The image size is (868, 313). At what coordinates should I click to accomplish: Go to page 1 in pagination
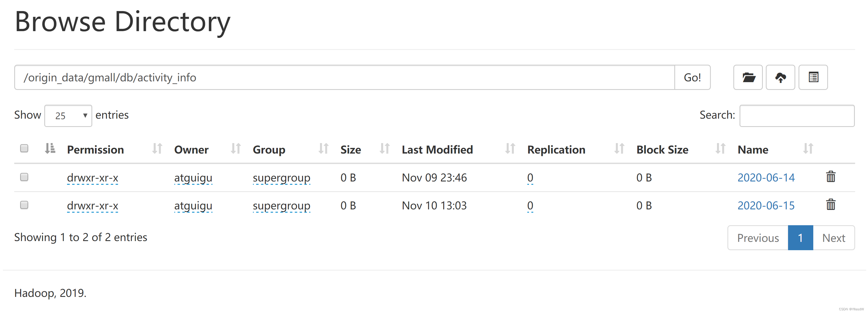800,238
